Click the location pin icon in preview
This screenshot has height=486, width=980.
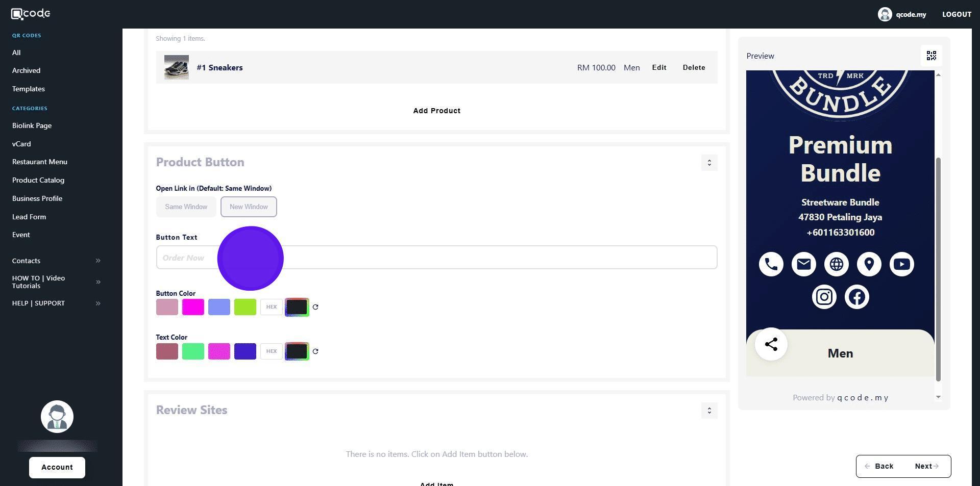click(x=869, y=264)
